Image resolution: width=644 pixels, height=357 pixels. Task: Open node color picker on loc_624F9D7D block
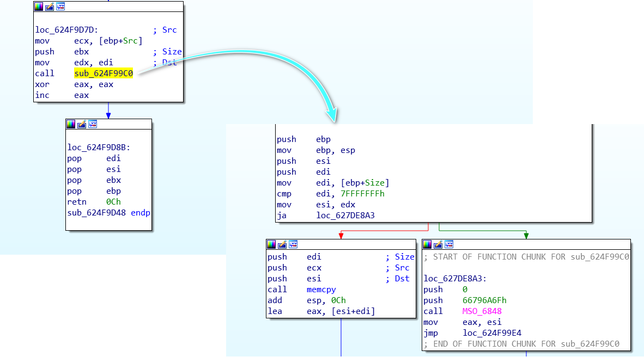point(39,7)
